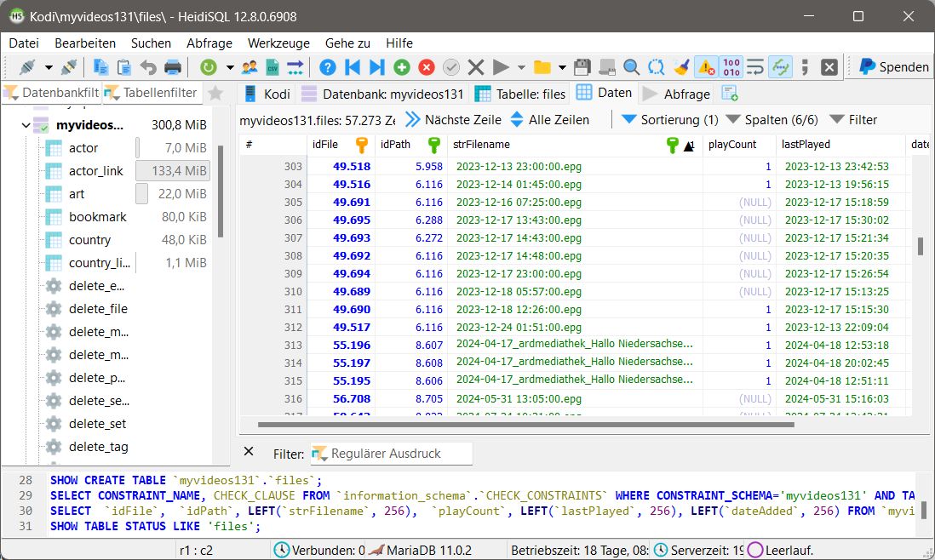Toggle word wrap icon
The width and height of the screenshot is (935, 560).
tap(755, 67)
